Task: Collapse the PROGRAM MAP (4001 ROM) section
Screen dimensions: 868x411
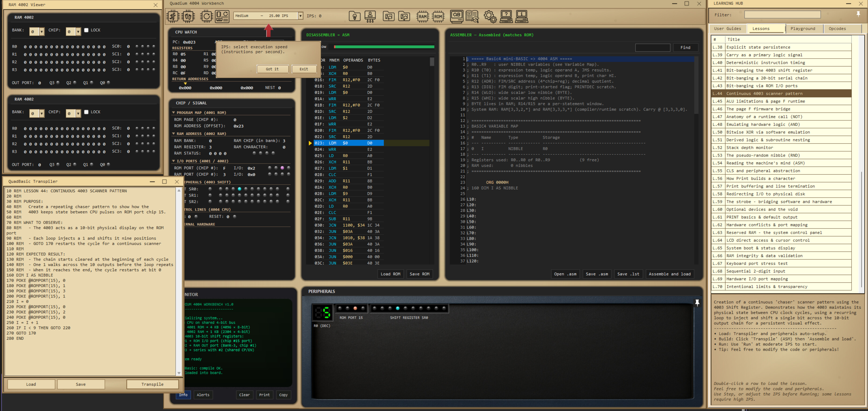Action: click(174, 113)
